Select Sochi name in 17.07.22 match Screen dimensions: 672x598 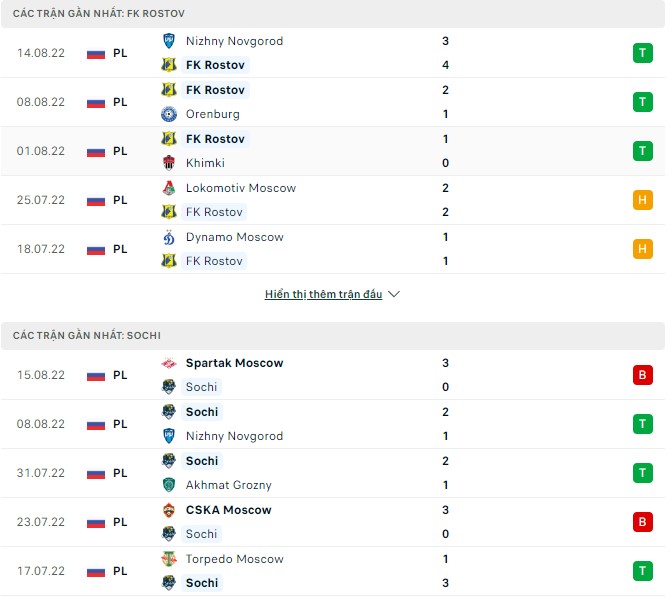click(x=202, y=583)
